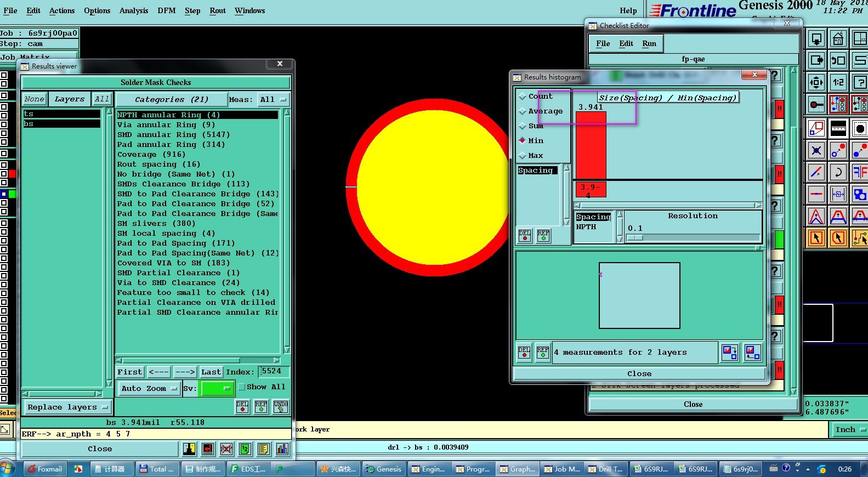Click the rotate arrow icon in right toolbar
Image resolution: width=868 pixels, height=477 pixels.
point(838,173)
